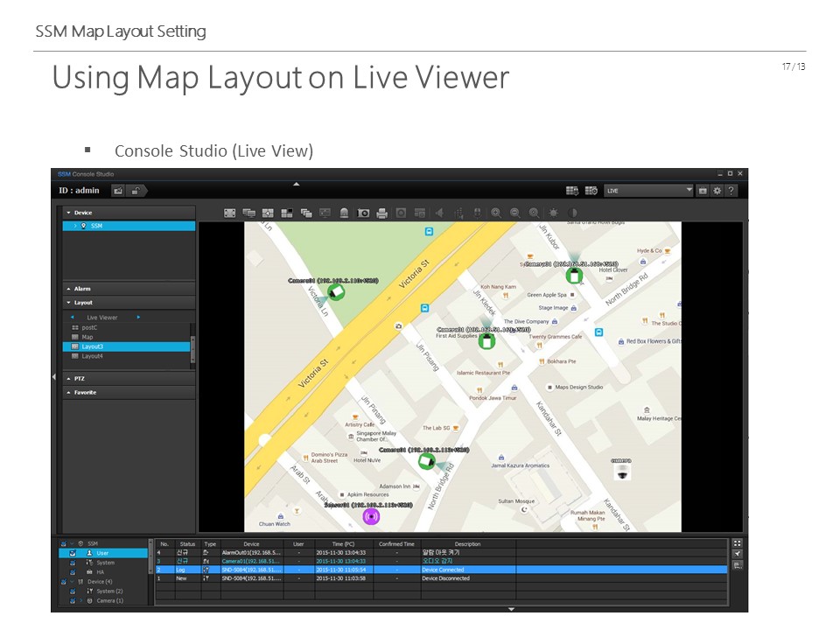Click the dual monitor toolbar icon

(249, 213)
